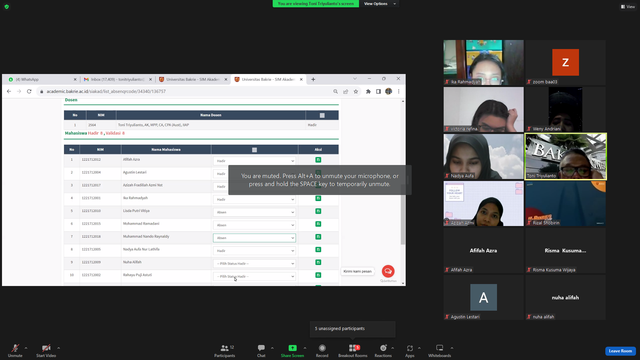The image size is (640, 360).
Task: Select Rizal Shobirin's video tile
Action: click(x=565, y=203)
